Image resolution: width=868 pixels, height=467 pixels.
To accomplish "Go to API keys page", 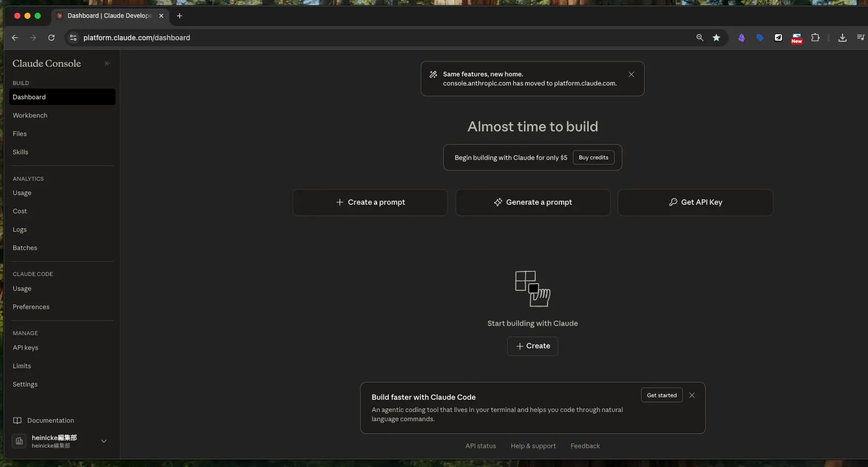I will click(25, 348).
